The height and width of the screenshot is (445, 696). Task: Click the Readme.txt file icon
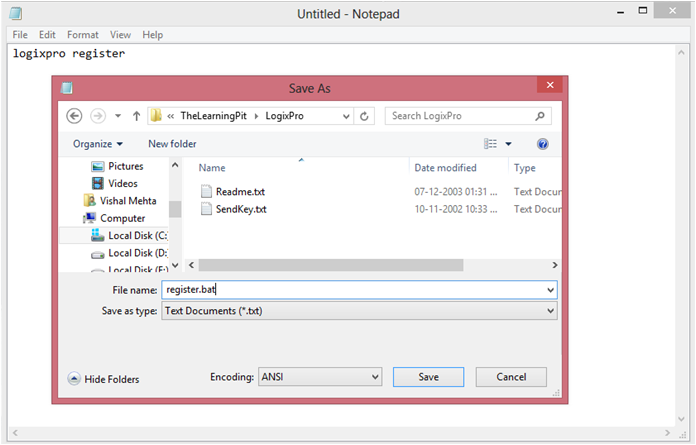pyautogui.click(x=206, y=192)
